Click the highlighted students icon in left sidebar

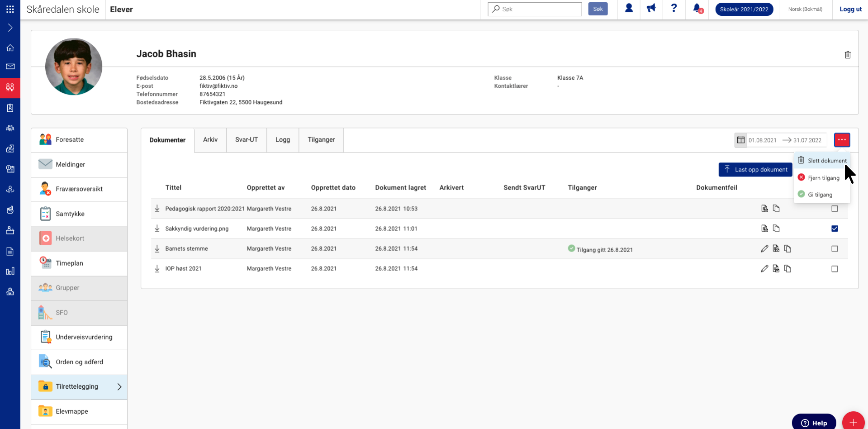point(10,87)
